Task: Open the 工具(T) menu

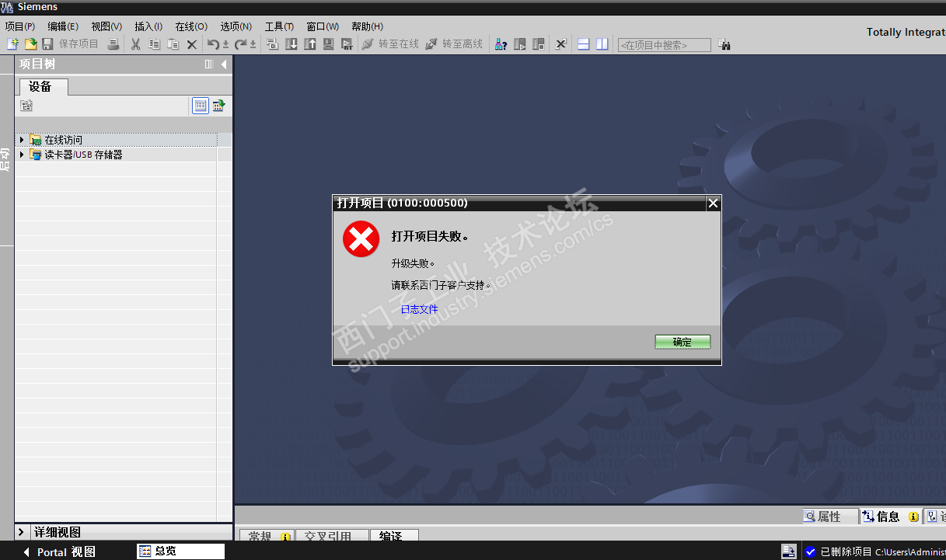Action: (x=279, y=26)
